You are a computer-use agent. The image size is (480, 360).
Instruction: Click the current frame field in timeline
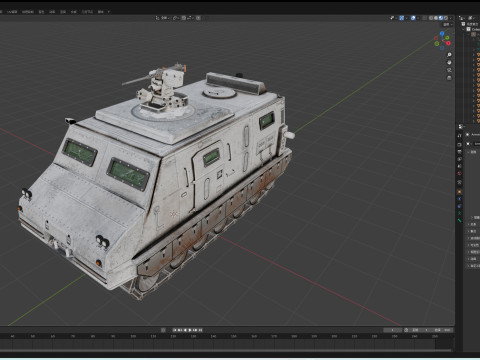(392, 330)
